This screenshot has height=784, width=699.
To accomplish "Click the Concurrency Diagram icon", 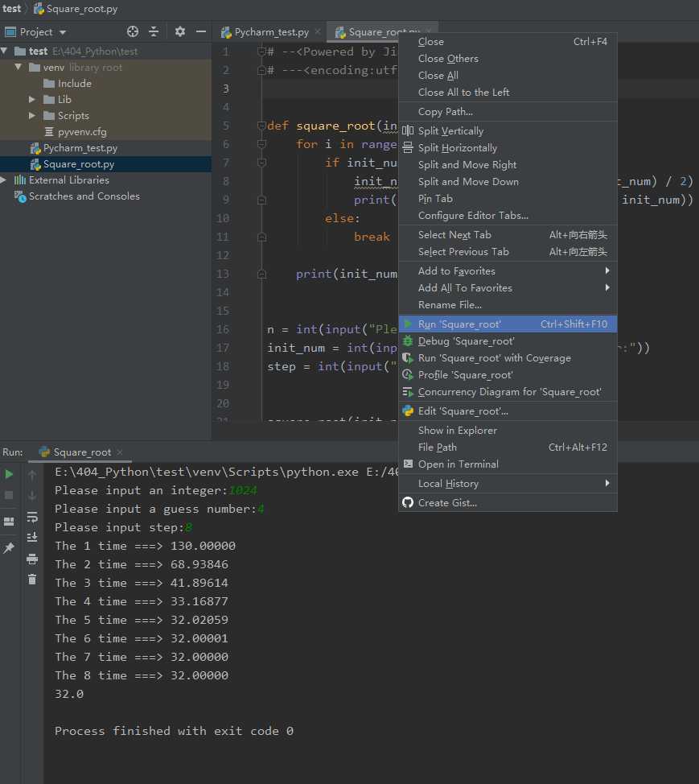I will coord(408,392).
